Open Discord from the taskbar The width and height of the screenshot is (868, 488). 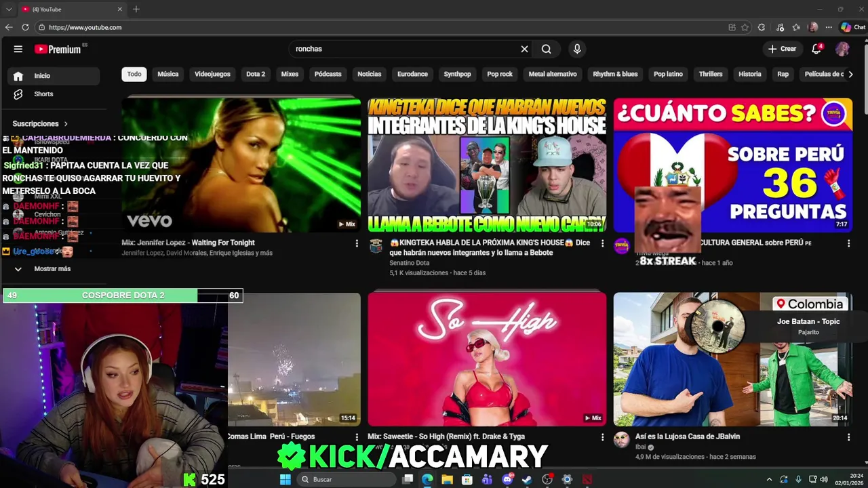click(x=507, y=479)
